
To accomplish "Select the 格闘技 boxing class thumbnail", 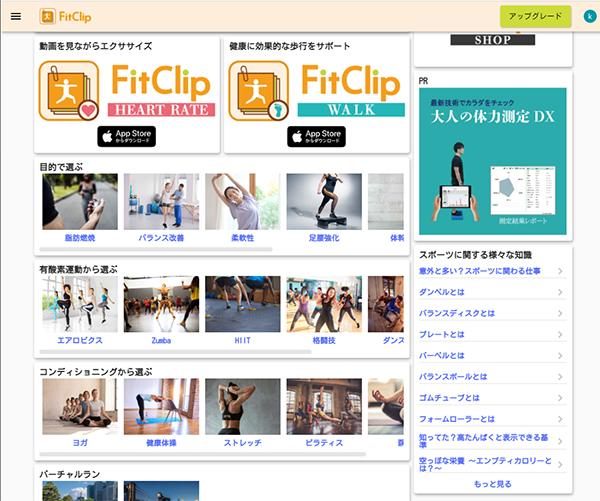I will point(324,304).
